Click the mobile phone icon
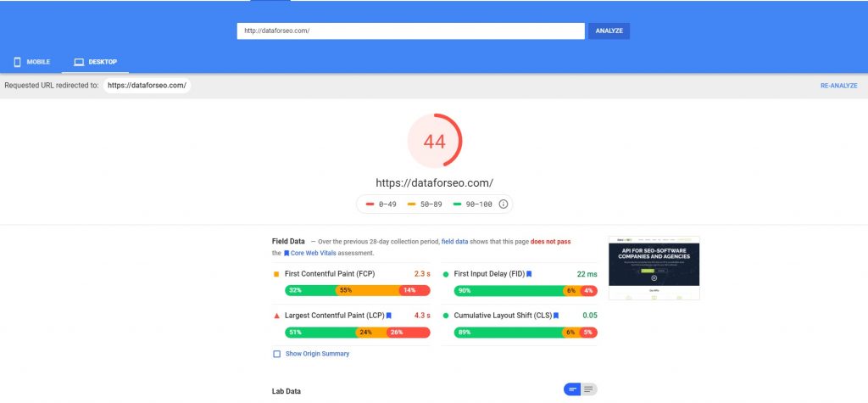Viewport: 868px width, 403px height. coord(17,62)
